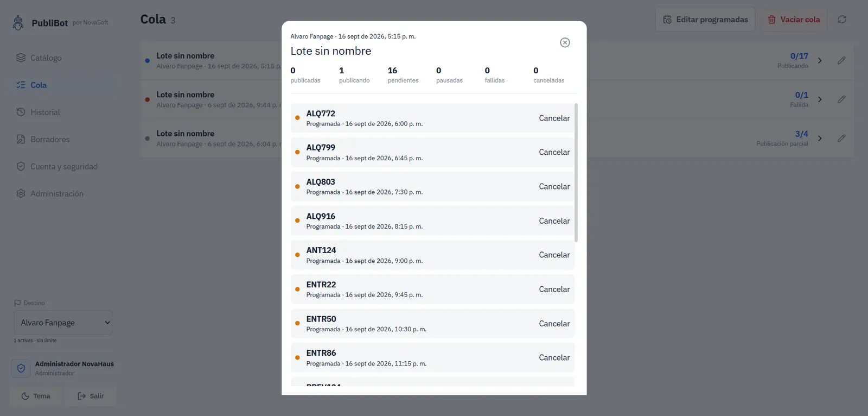Edit the 0/1 Fallida batch pencil icon
This screenshot has height=416, width=868.
tap(841, 99)
